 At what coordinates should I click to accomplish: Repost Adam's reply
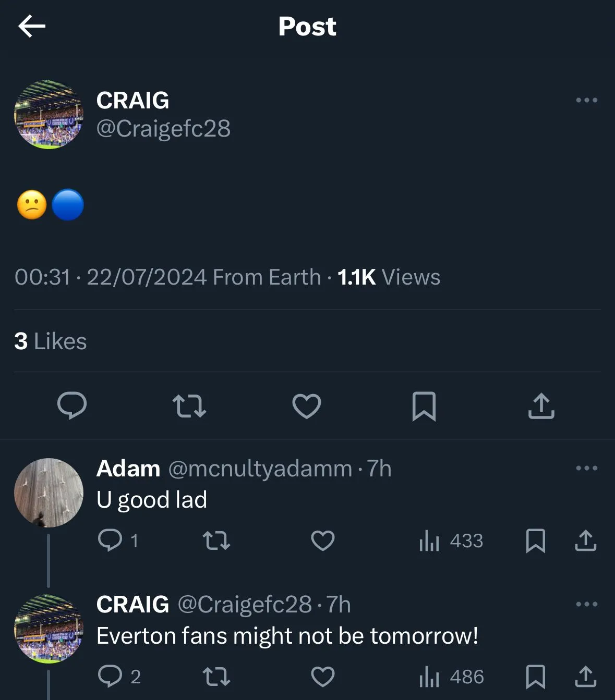coord(216,541)
